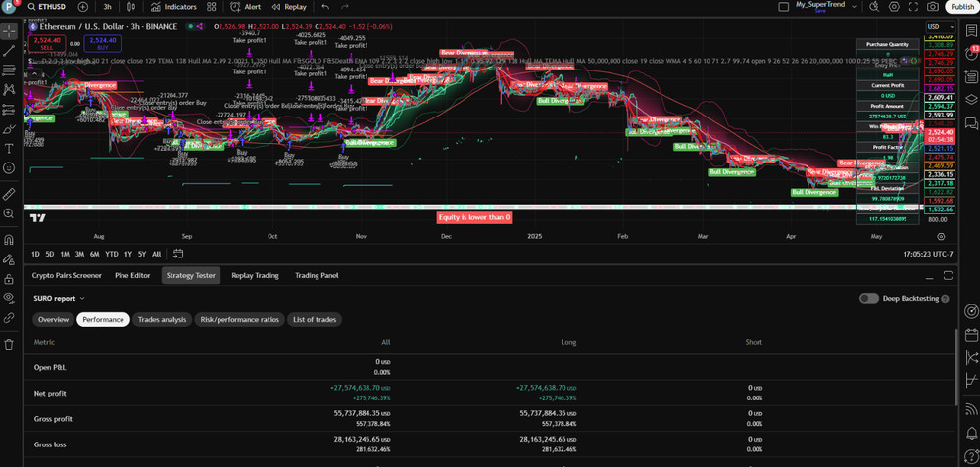Click the redo arrow

344,7
